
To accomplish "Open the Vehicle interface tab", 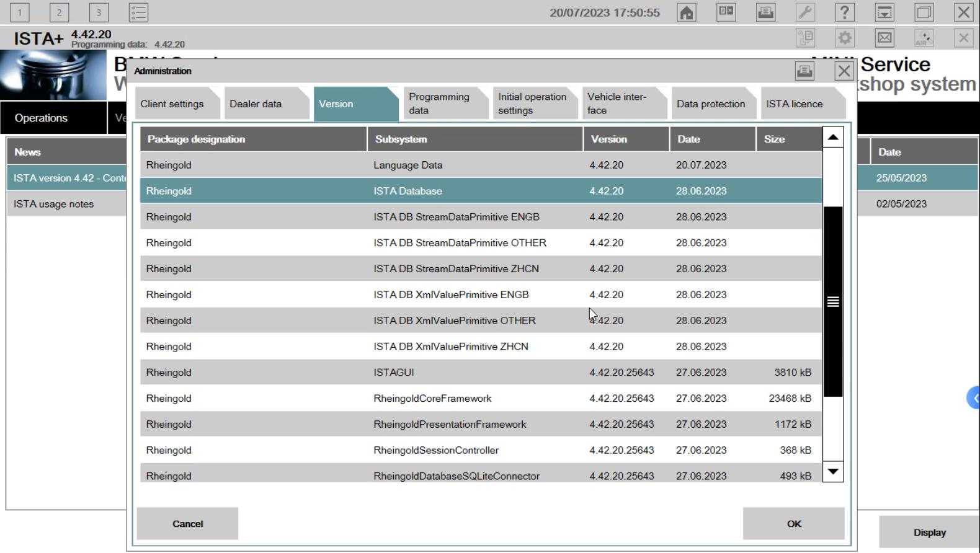I will pyautogui.click(x=624, y=104).
